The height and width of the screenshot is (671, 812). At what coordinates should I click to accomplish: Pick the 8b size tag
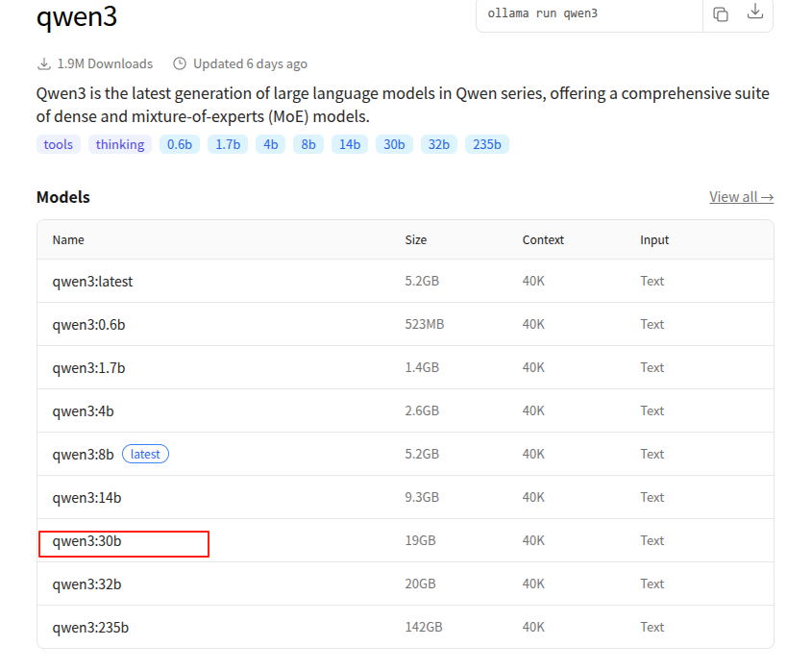click(x=308, y=144)
